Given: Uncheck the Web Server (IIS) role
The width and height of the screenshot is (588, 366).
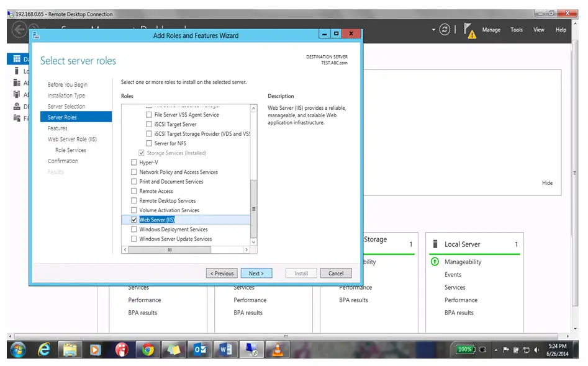Looking at the screenshot, I should [133, 220].
